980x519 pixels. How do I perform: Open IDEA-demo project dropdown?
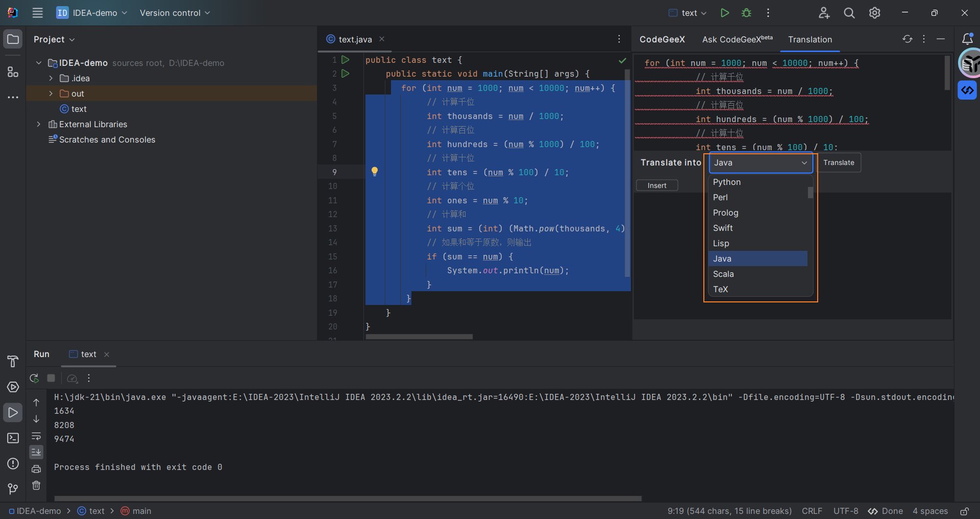tap(92, 13)
